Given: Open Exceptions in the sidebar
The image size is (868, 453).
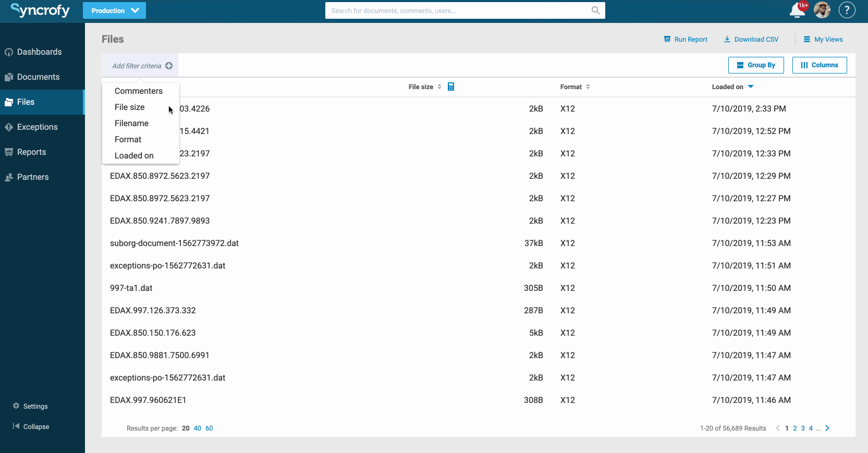Looking at the screenshot, I should 42,127.
